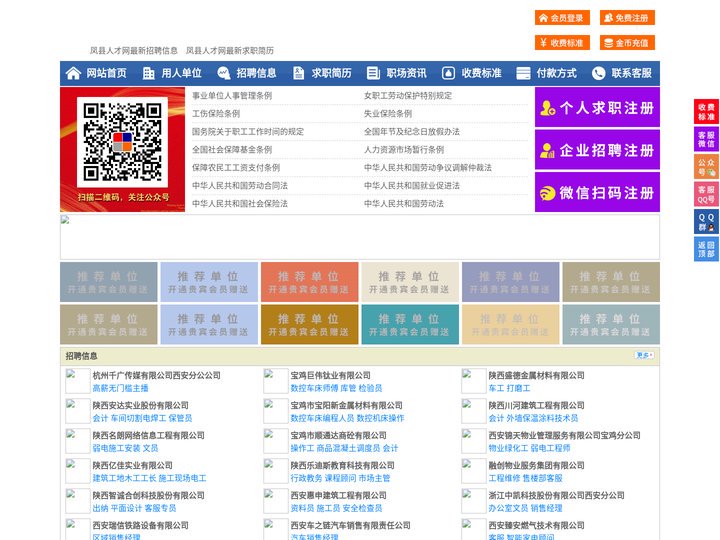The height and width of the screenshot is (540, 720).
Task: Open 陕西盛德金属材料有限公司 listing
Action: pyautogui.click(x=536, y=375)
